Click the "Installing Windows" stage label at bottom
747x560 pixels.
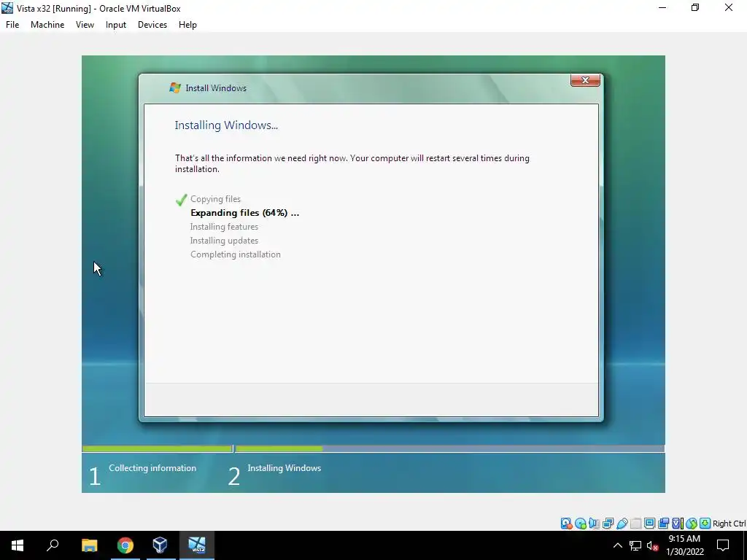coord(285,468)
